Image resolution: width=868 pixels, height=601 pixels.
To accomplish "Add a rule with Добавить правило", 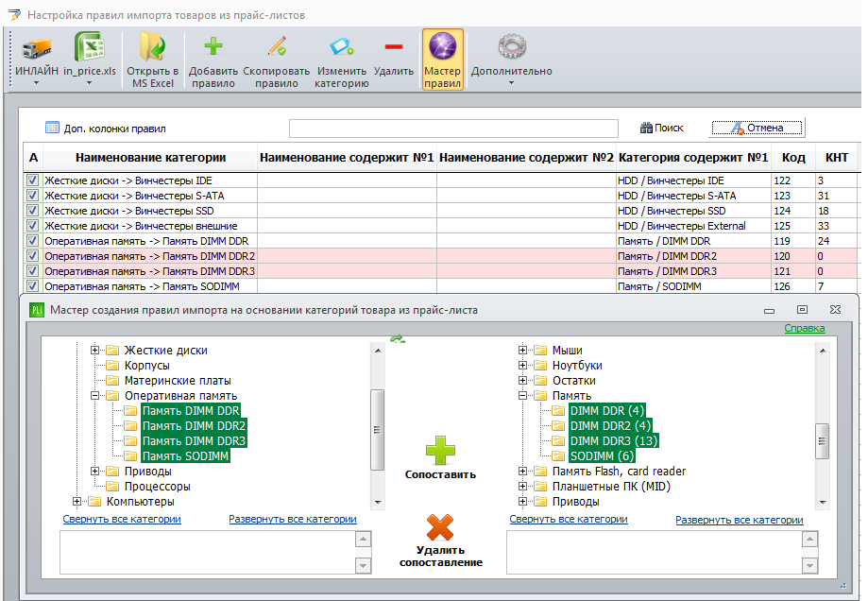I will pyautogui.click(x=213, y=46).
